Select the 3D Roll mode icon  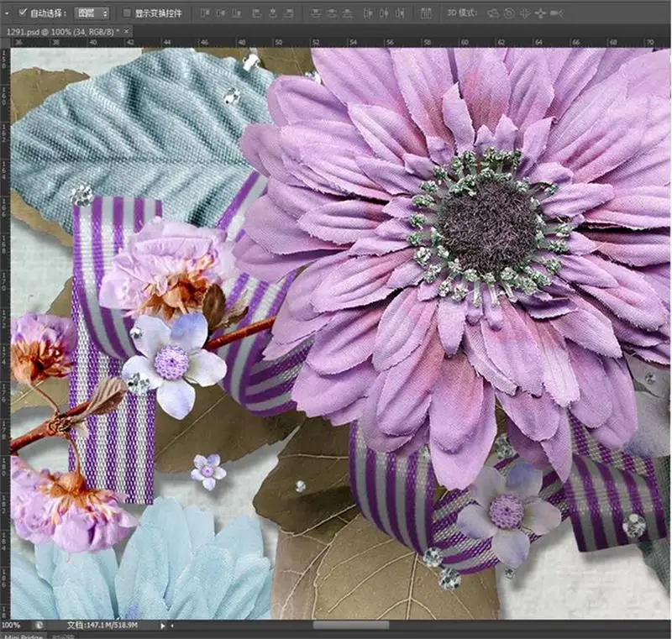tap(509, 13)
